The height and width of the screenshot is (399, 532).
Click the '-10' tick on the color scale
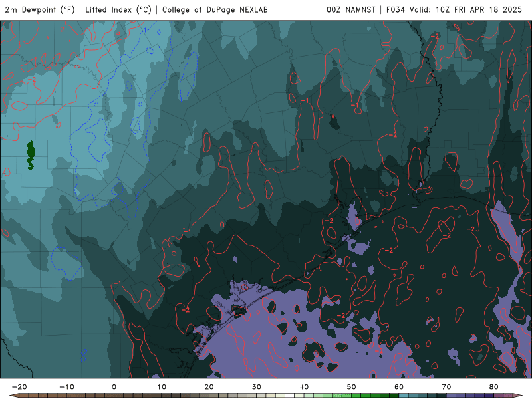[66, 387]
